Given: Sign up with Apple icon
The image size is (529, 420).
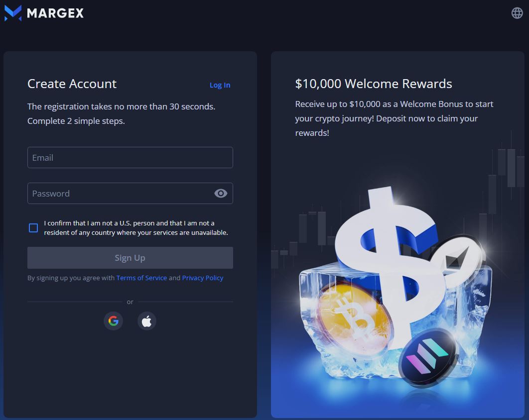Looking at the screenshot, I should tap(147, 320).
